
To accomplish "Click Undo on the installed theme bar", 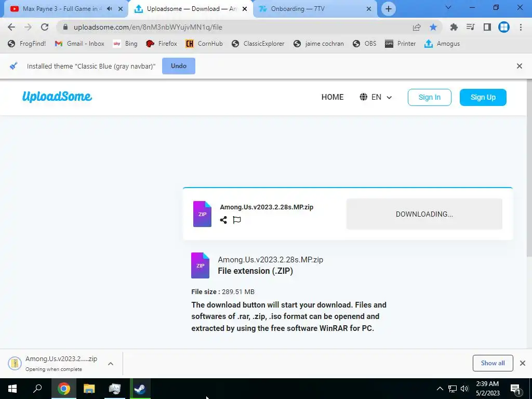I will (x=179, y=66).
